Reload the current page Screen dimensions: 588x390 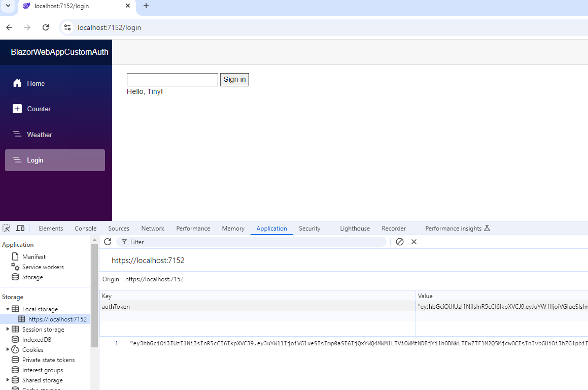pos(45,27)
